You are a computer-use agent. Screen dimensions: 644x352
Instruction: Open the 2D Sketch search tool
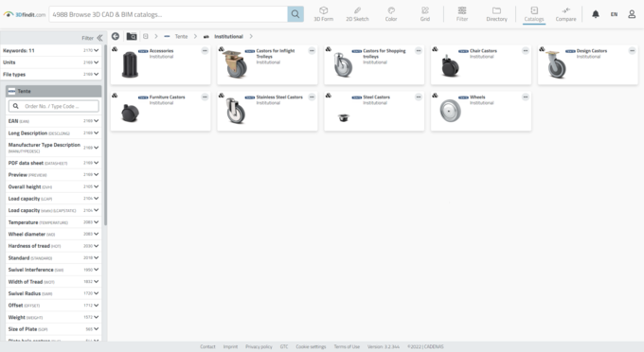pyautogui.click(x=357, y=14)
